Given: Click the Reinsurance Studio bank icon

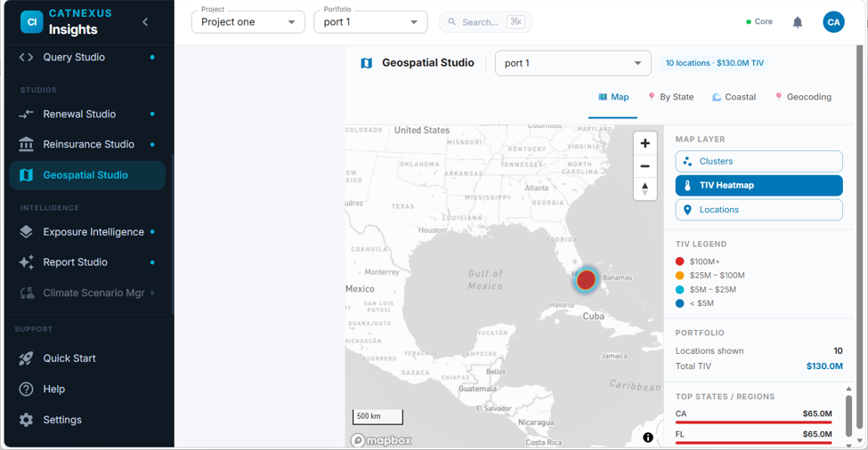Looking at the screenshot, I should click(x=26, y=144).
